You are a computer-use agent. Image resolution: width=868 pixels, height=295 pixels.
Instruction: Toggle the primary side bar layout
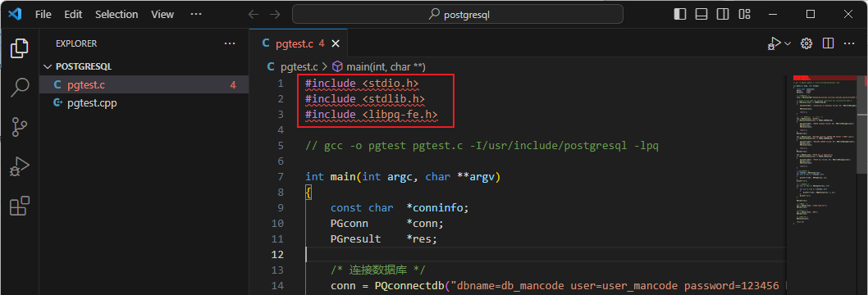click(x=680, y=15)
